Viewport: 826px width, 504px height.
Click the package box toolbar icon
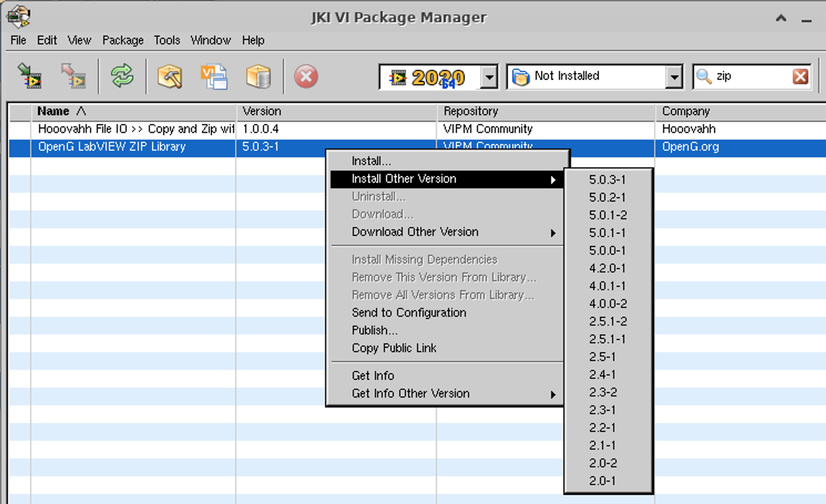[x=258, y=76]
